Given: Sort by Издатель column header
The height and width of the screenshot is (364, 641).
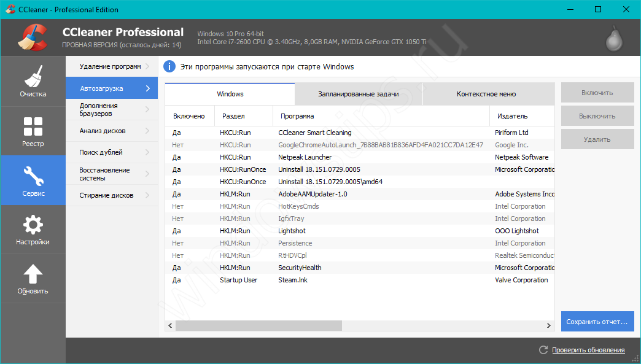Looking at the screenshot, I should coord(512,116).
